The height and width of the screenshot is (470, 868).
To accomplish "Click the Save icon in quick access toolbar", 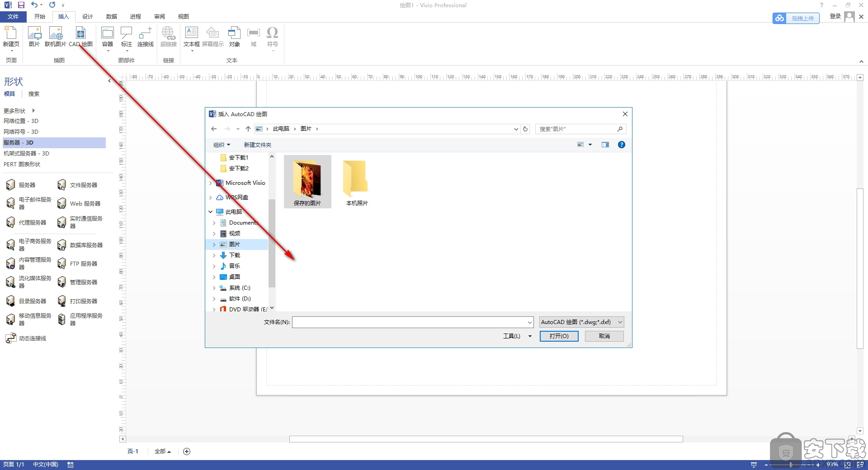I will pyautogui.click(x=21, y=5).
